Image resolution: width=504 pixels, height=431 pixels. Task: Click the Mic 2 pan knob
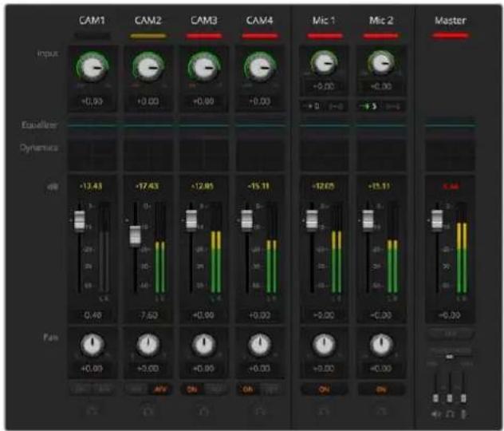click(381, 345)
